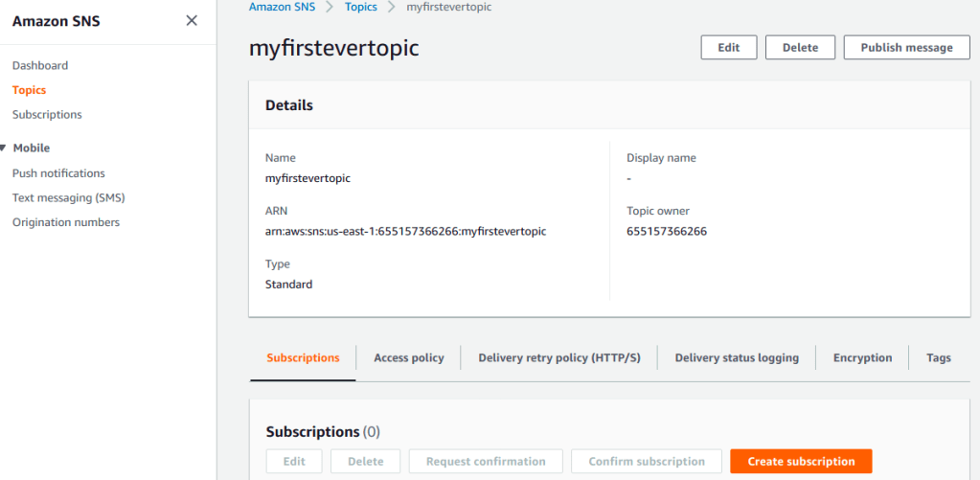980x480 pixels.
Task: Go to Topics in the sidebar
Action: pos(29,90)
